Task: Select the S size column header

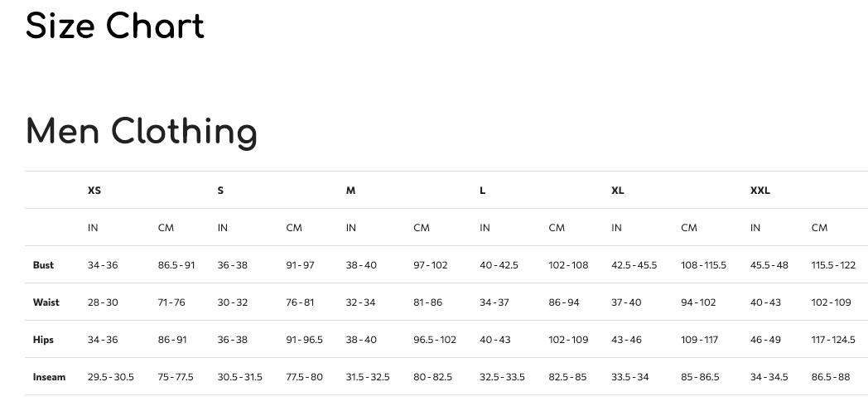Action: click(220, 191)
